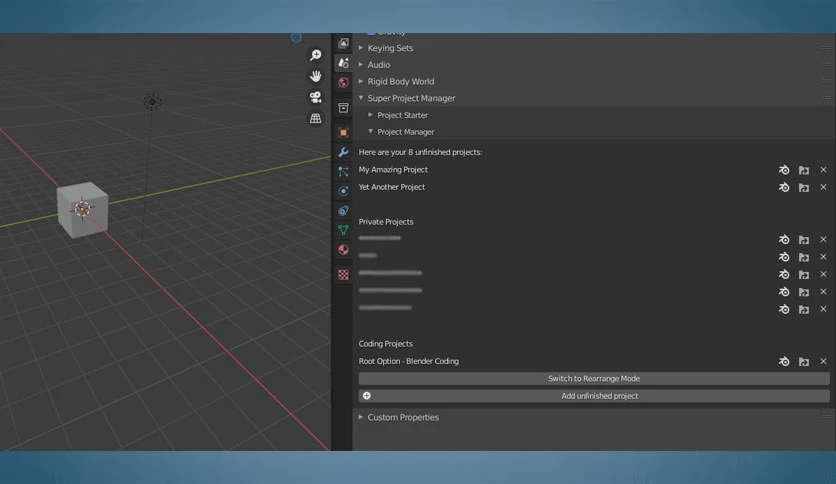
Task: Remove Yet Another Project from list
Action: click(823, 187)
